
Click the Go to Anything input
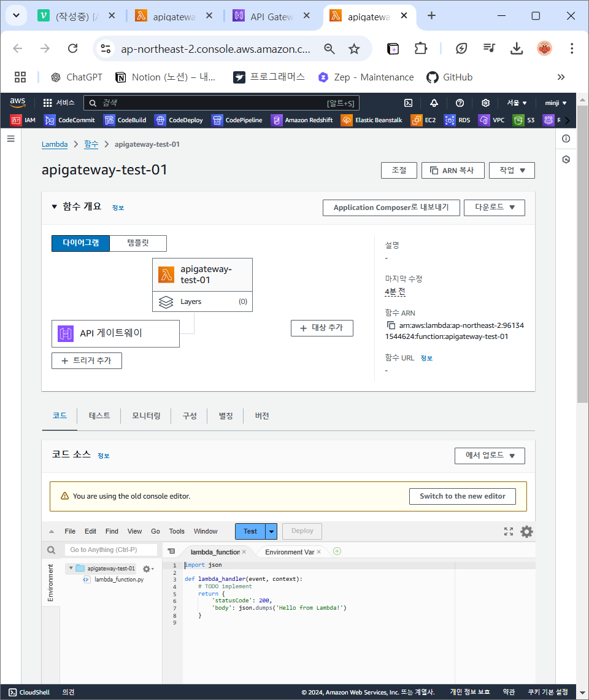tap(111, 550)
